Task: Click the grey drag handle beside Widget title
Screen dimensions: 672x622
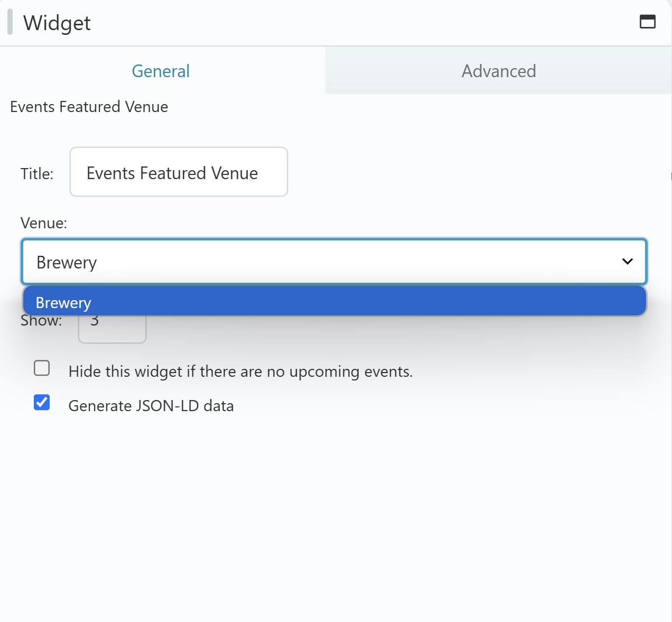Action: pos(10,22)
